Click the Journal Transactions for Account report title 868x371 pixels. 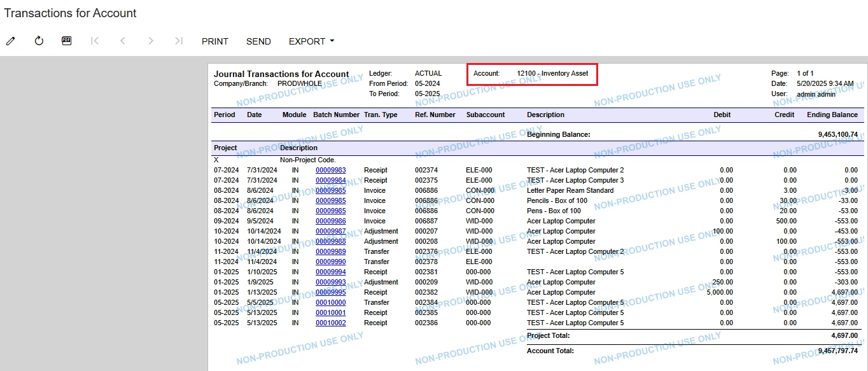(x=281, y=74)
